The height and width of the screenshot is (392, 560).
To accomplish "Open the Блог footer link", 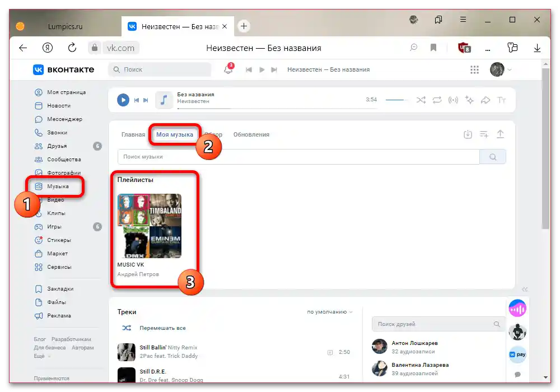I will pos(40,339).
